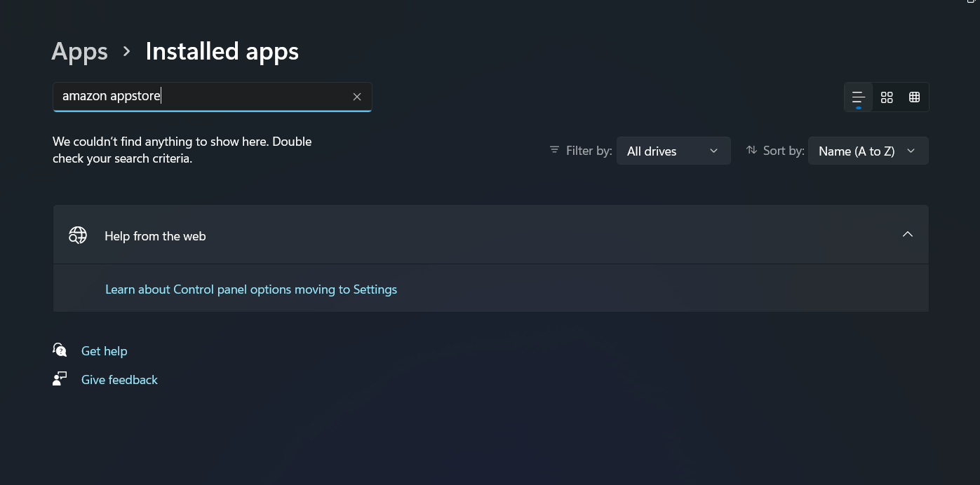Switch to grid view layout
The width and height of the screenshot is (980, 485).
[887, 97]
